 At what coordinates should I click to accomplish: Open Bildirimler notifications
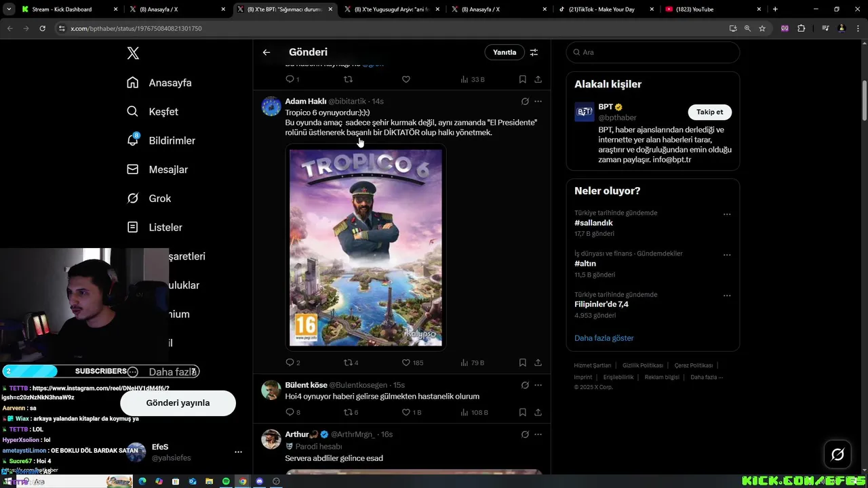point(161,140)
